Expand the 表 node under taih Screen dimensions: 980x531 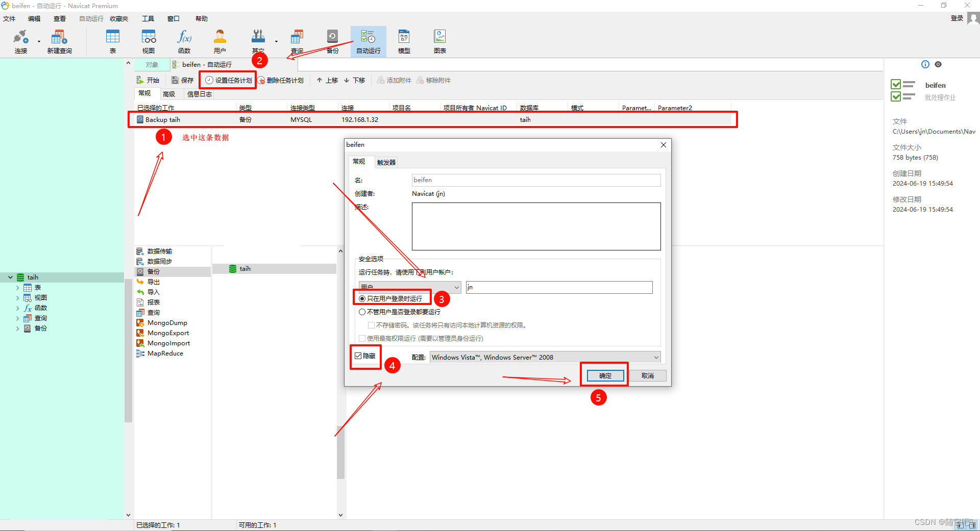(18, 287)
